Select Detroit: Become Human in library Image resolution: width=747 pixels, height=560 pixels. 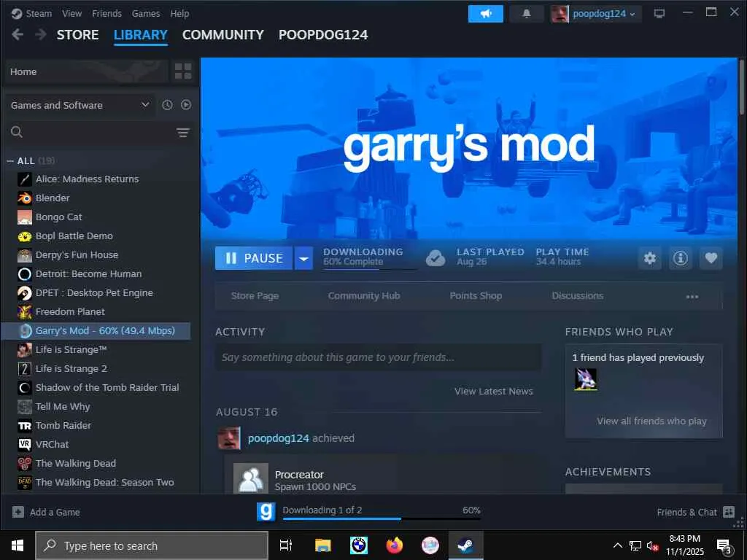coord(88,274)
